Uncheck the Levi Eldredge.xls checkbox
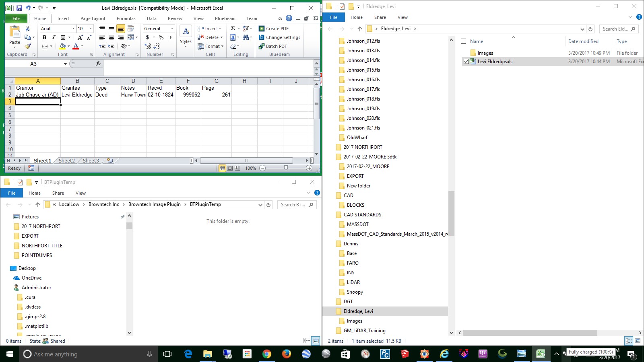 [467, 61]
